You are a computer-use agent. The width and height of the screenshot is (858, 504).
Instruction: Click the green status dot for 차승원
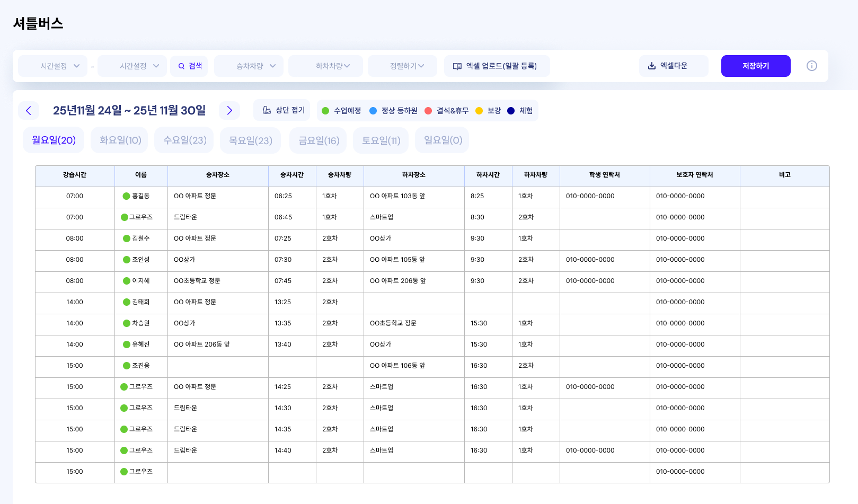(x=126, y=323)
